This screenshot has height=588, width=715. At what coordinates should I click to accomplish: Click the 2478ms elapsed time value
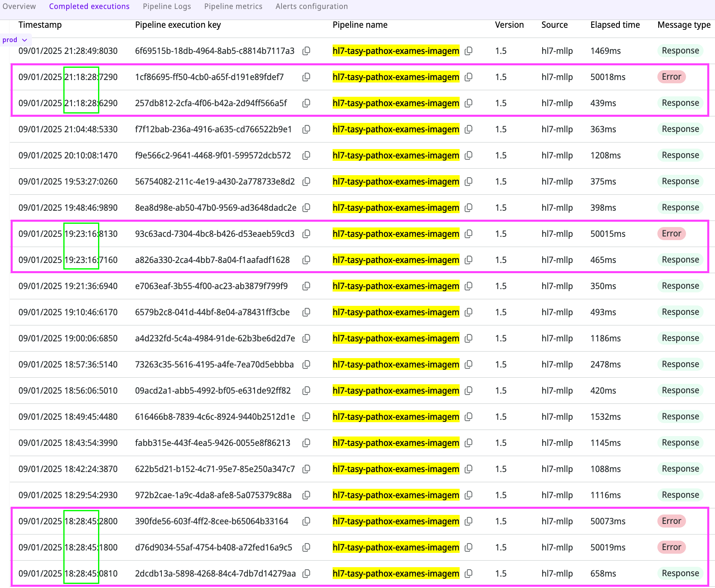(x=606, y=365)
